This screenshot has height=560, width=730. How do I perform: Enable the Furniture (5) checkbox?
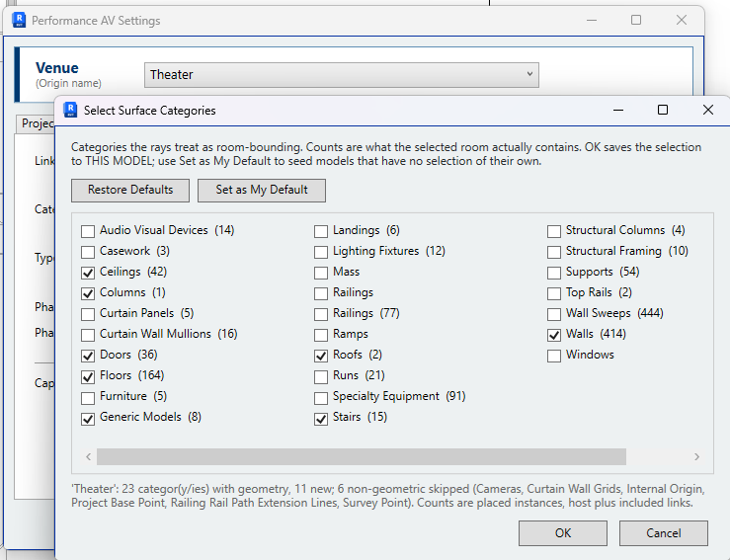[88, 397]
